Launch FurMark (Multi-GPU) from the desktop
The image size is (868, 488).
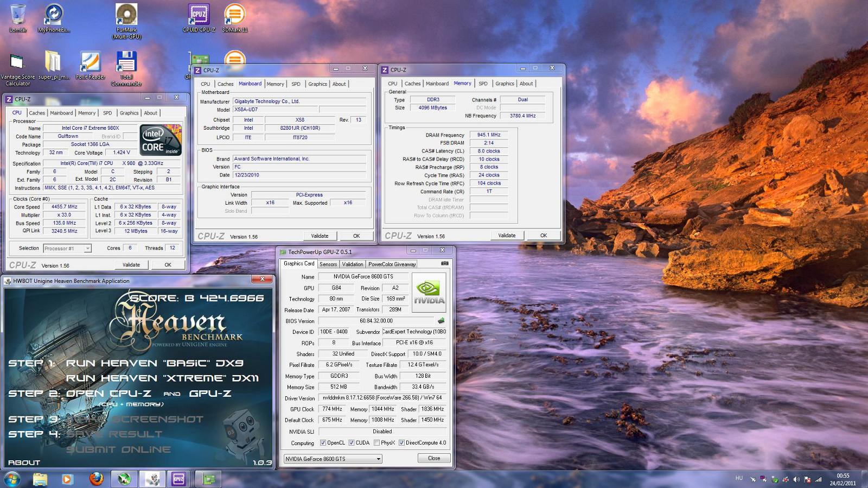click(126, 21)
